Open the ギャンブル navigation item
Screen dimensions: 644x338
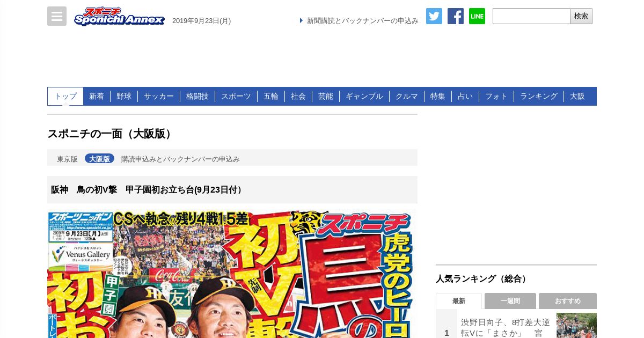tap(364, 96)
